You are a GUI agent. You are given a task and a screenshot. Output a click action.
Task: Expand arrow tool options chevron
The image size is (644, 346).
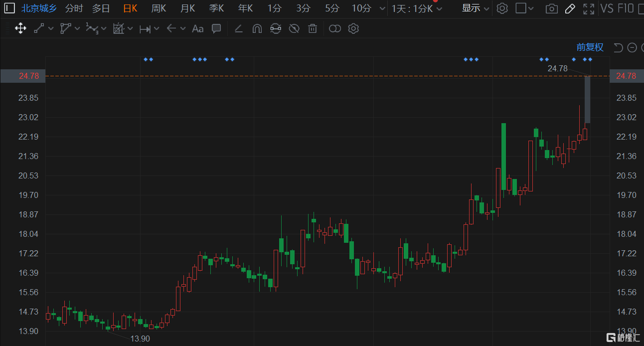tap(183, 28)
